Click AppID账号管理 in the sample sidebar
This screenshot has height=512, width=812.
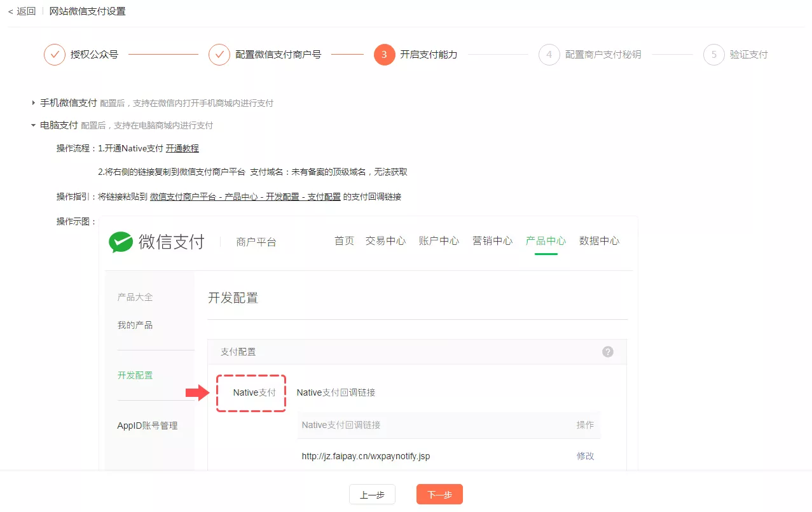click(147, 426)
